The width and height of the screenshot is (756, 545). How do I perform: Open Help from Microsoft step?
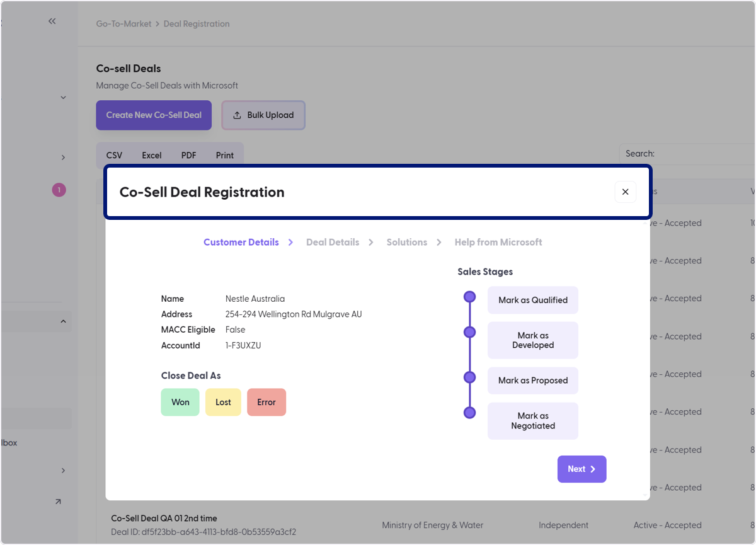tap(498, 242)
